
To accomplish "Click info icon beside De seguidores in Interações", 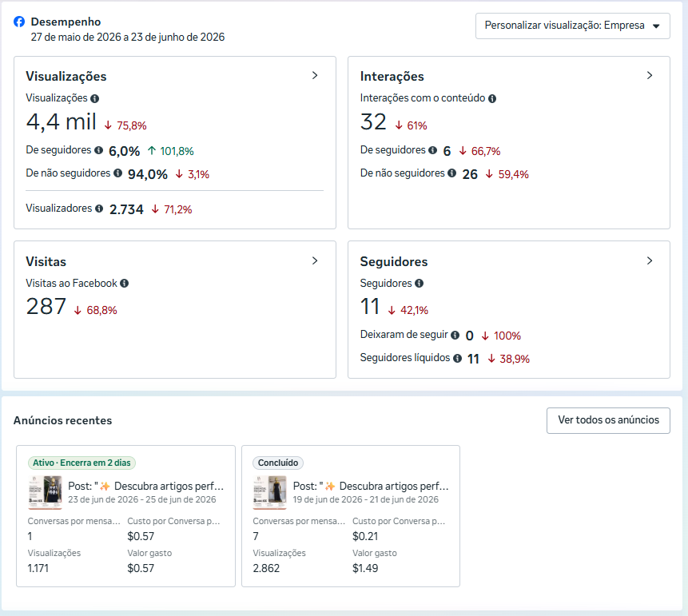I will 433,150.
